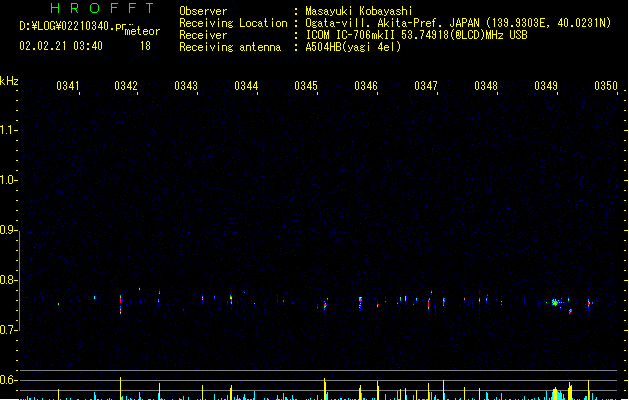629x400 pixels.
Task: Click the 0347 time axis label
Action: pyautogui.click(x=426, y=86)
